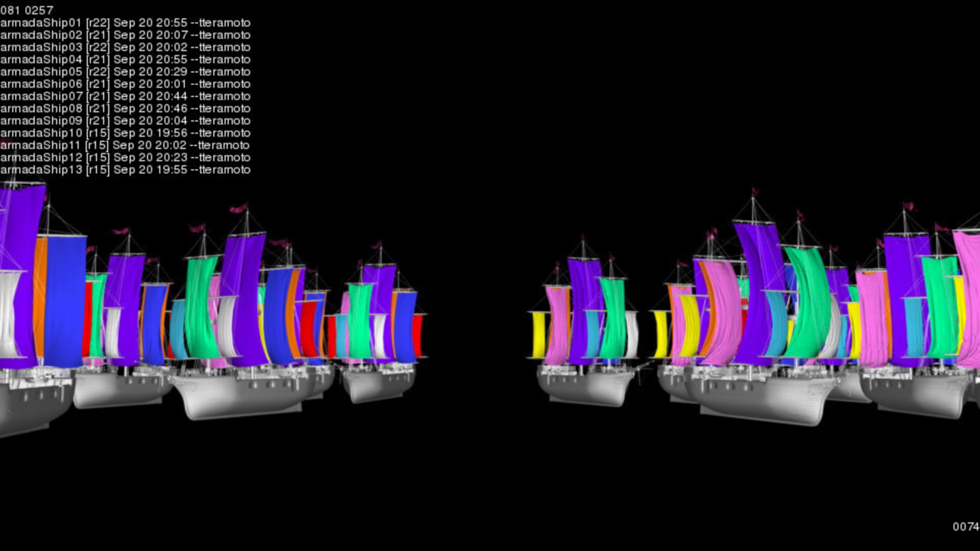Select the armadaShip04 [r21] text line
980x551 pixels.
(126, 60)
